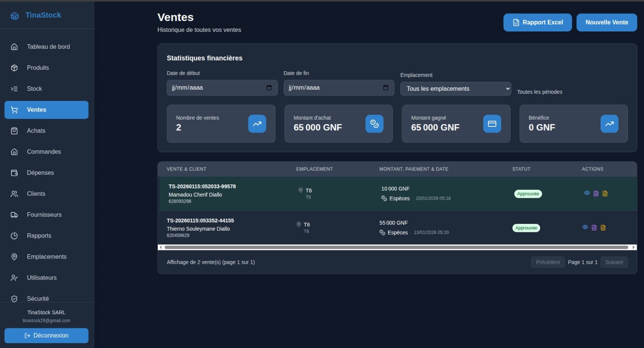644x348 pixels.
Task: Click the map pin icon beside Emplacements
Action: [14, 257]
